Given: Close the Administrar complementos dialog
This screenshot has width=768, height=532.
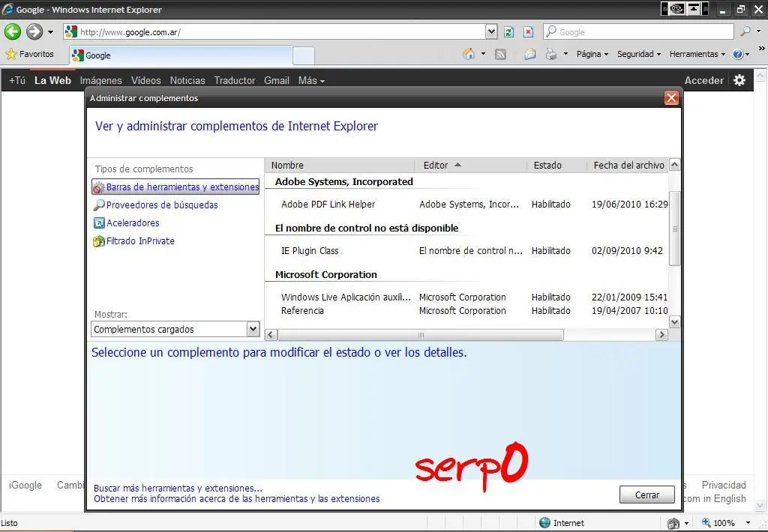Looking at the screenshot, I should coord(671,98).
